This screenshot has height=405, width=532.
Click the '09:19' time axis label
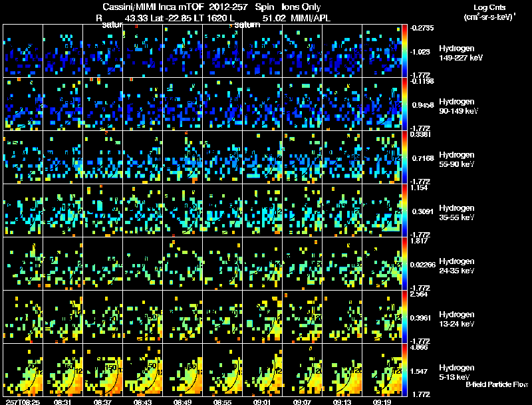pos(382,402)
